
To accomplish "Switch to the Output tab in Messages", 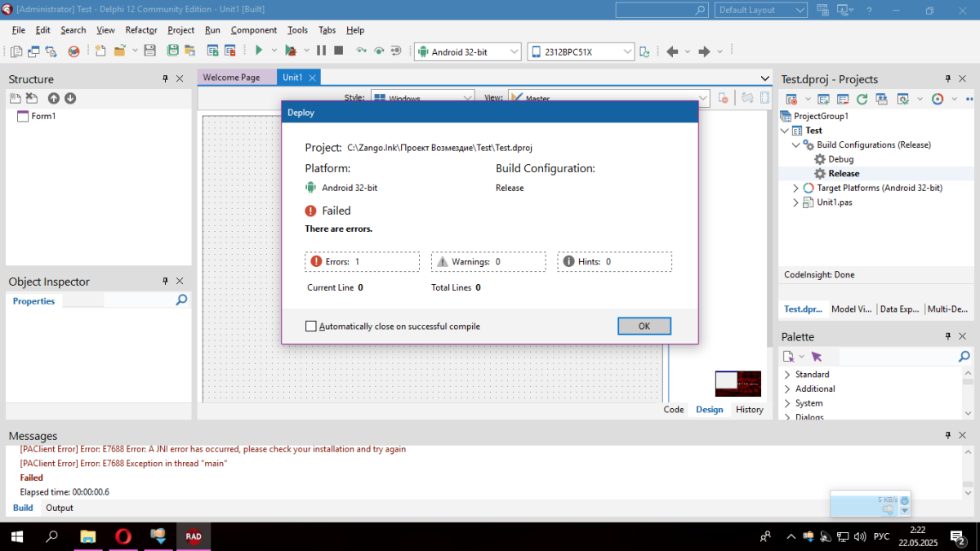I will [x=60, y=508].
